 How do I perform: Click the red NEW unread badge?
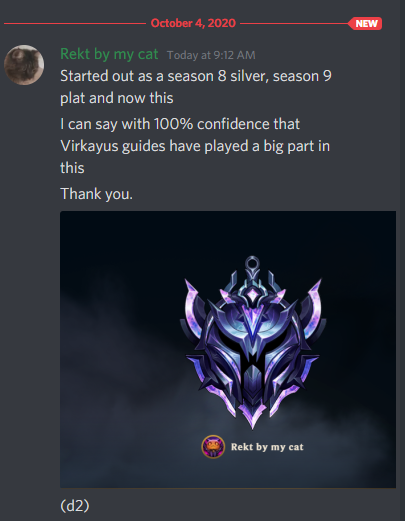click(x=365, y=24)
